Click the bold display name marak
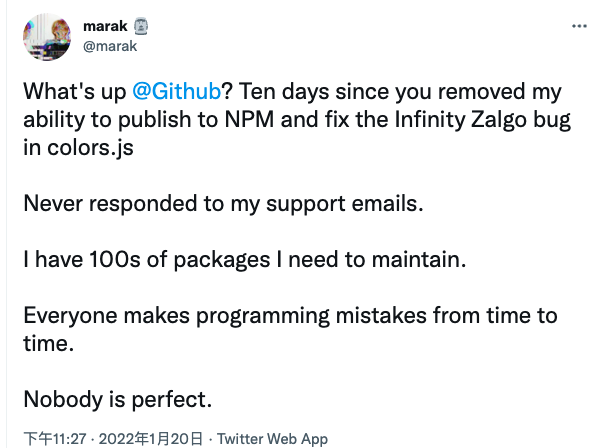 [x=105, y=26]
